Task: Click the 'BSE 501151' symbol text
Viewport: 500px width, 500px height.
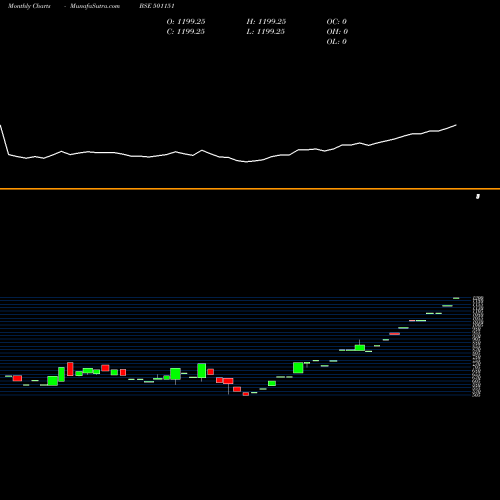Action: click(x=157, y=6)
